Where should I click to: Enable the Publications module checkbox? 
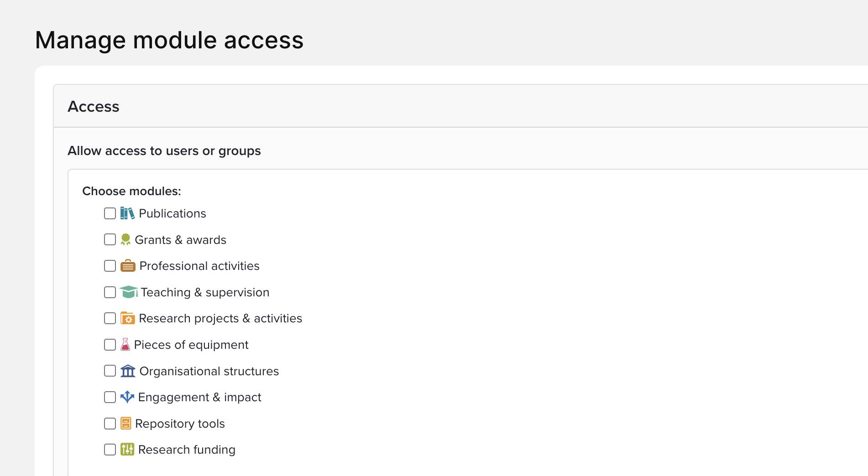click(x=110, y=213)
